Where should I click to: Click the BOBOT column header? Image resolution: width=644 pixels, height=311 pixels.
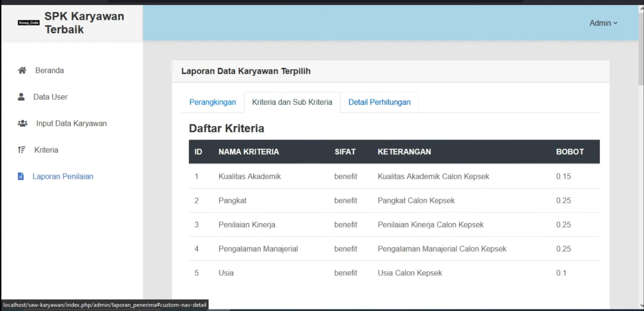pyautogui.click(x=570, y=152)
